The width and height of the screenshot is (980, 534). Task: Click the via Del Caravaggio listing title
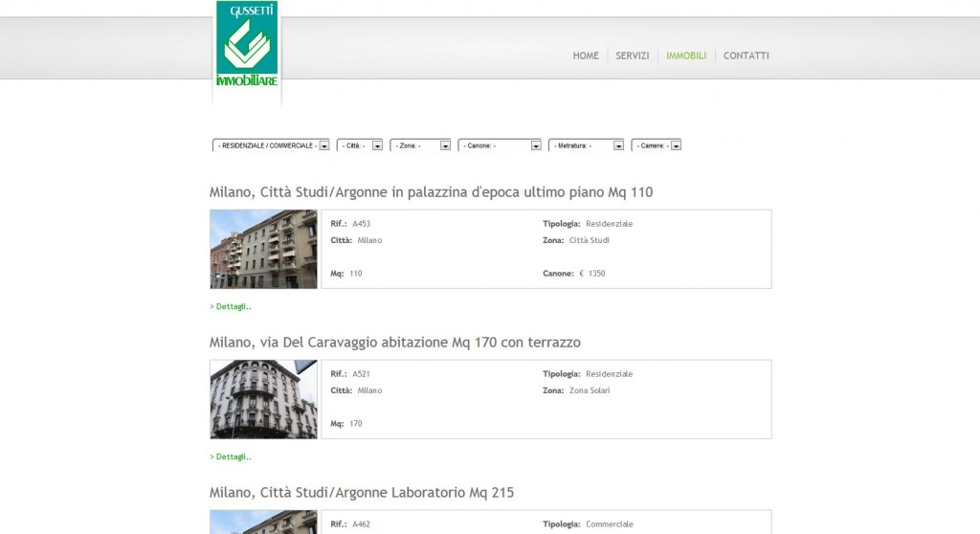pyautogui.click(x=394, y=343)
